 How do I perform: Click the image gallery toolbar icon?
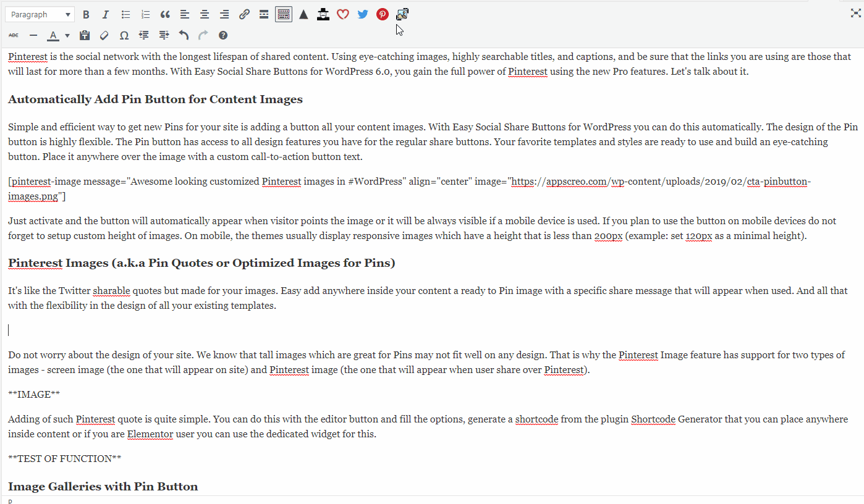click(x=402, y=14)
